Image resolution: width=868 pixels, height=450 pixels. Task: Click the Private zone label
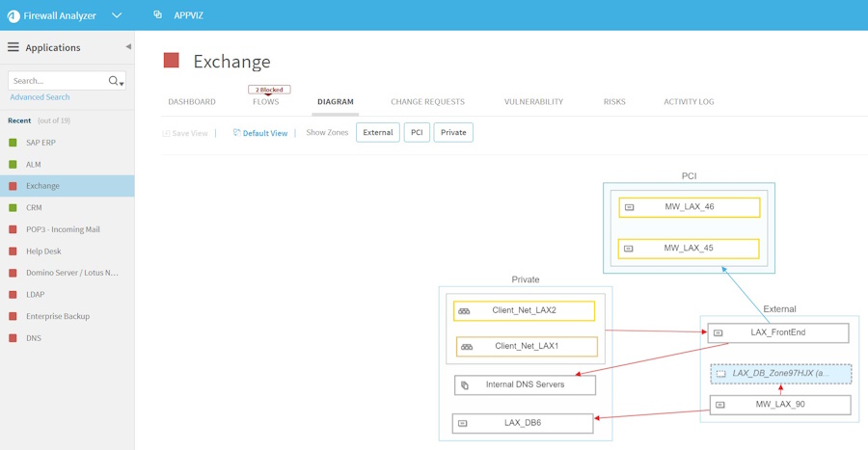(x=526, y=279)
